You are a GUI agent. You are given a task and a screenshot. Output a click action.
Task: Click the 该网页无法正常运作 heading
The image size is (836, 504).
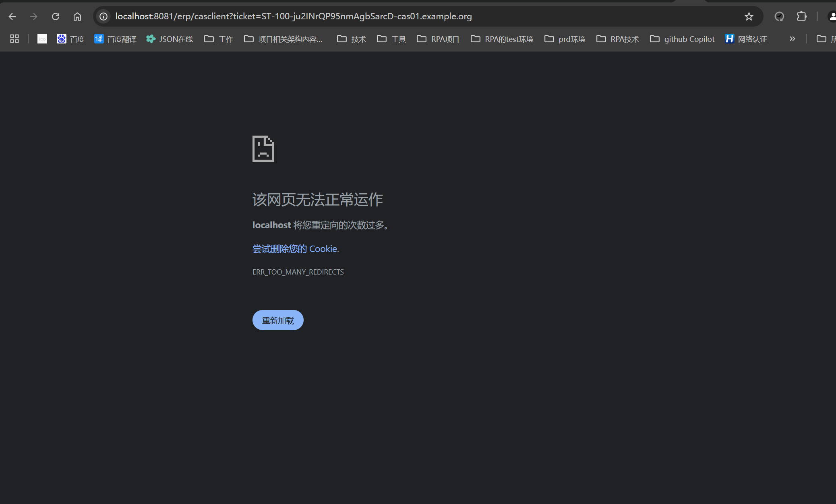tap(318, 200)
